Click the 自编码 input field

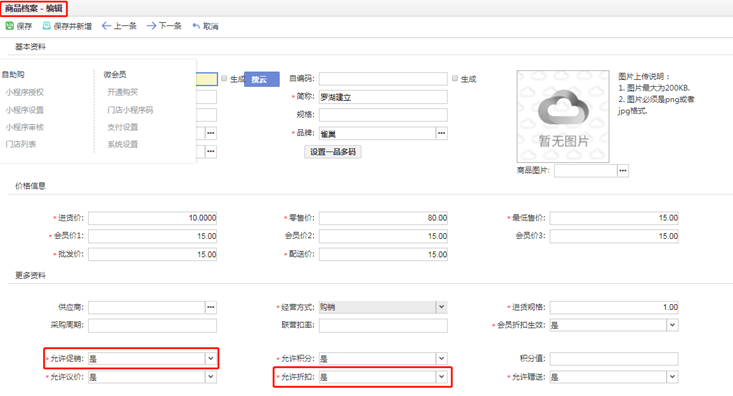(x=383, y=79)
